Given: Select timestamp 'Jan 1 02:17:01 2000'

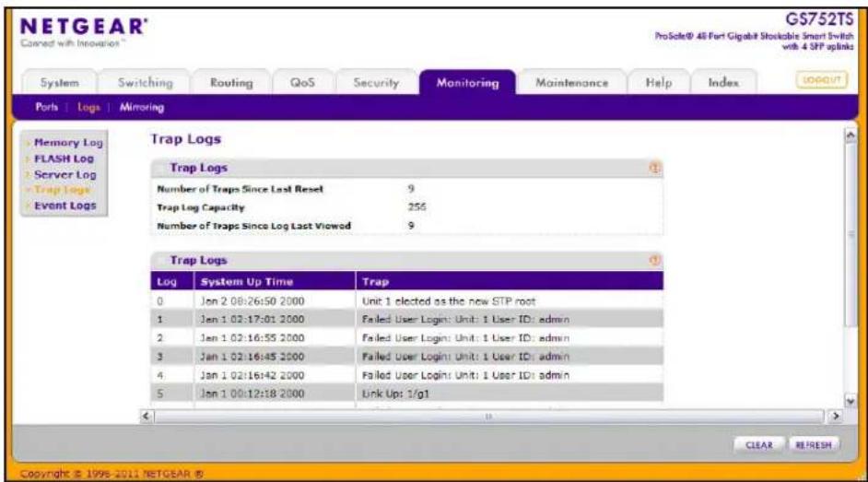Looking at the screenshot, I should [252, 319].
